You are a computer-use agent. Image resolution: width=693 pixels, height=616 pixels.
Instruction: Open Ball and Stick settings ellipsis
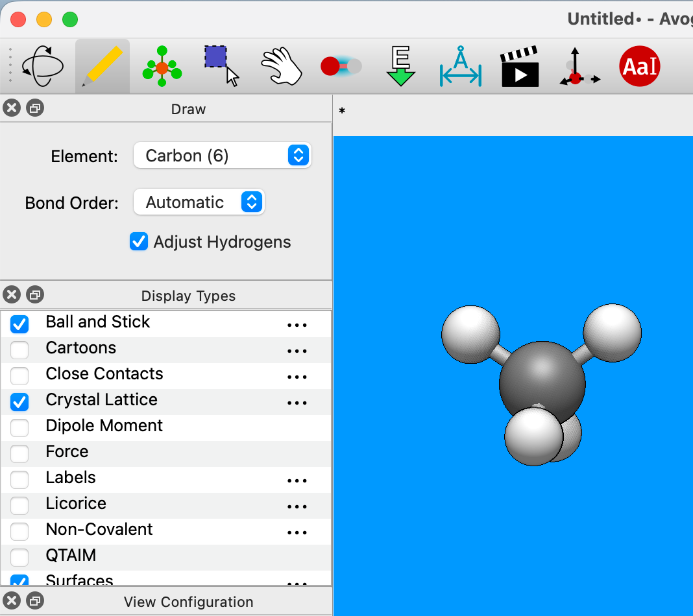click(x=297, y=325)
